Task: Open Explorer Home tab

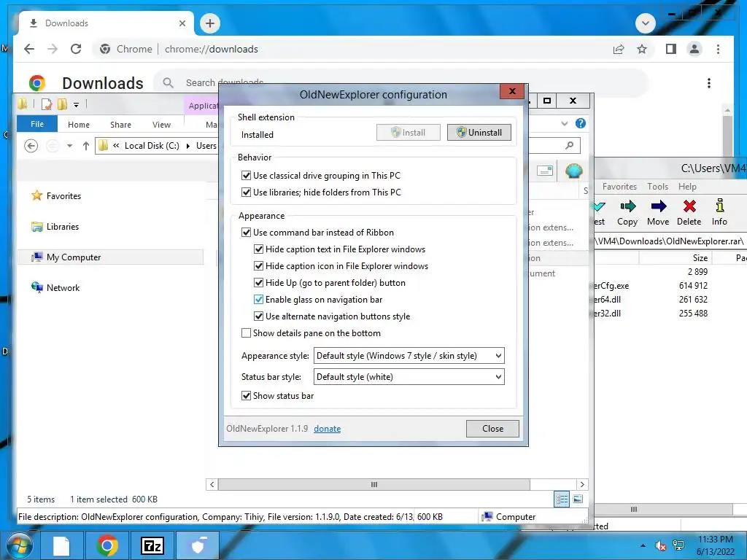Action: pos(79,124)
